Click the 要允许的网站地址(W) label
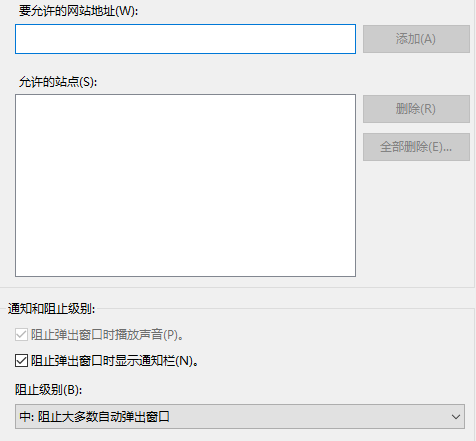 click(x=78, y=11)
